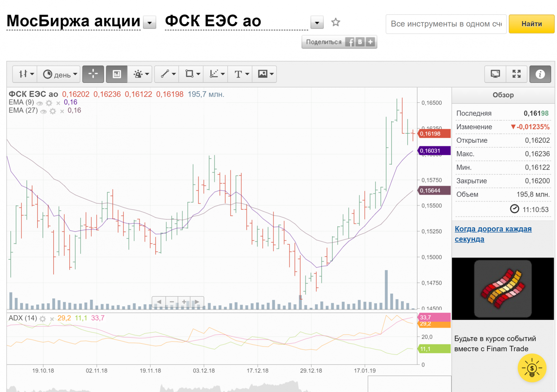This screenshot has height=392, width=557.
Task: Toggle visibility of EMA (27)
Action: 44,112
